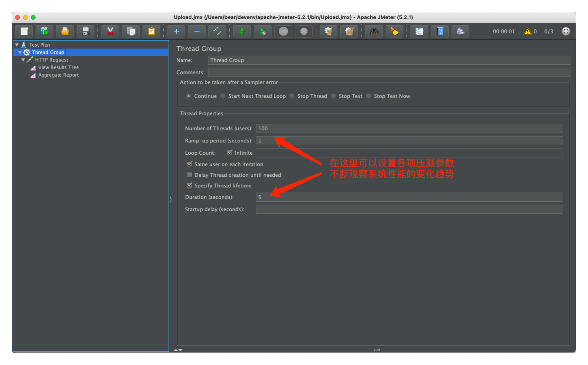
Task: Toggle Specify Thread lifetime checkbox
Action: tap(189, 185)
